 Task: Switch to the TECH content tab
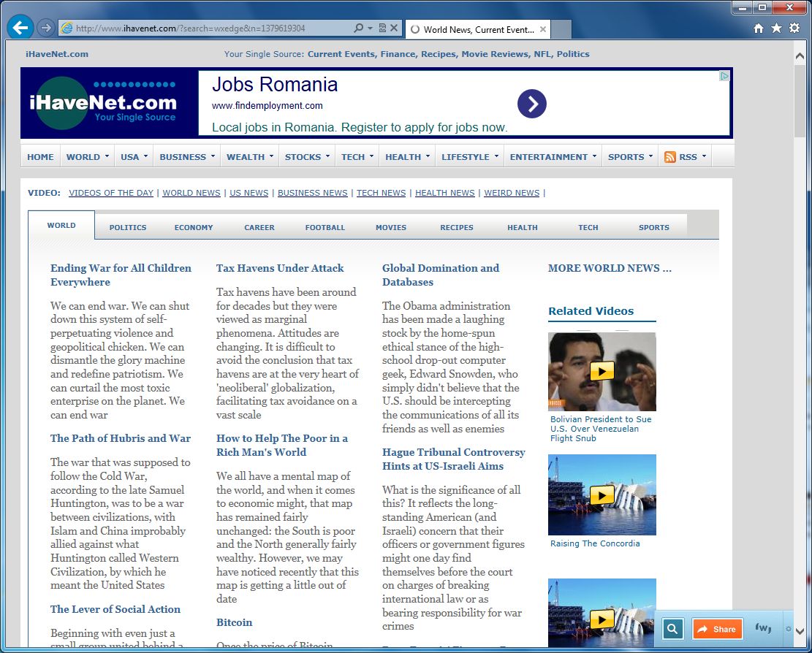tap(588, 227)
